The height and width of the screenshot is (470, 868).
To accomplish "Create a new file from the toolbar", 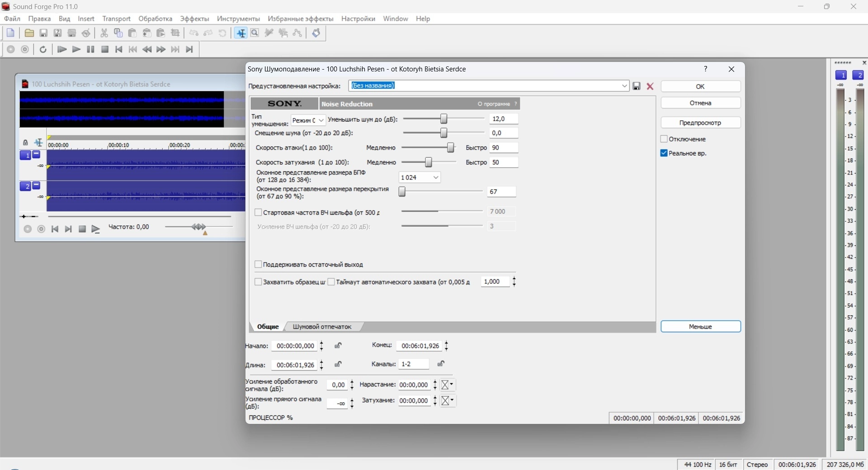I will [x=11, y=33].
